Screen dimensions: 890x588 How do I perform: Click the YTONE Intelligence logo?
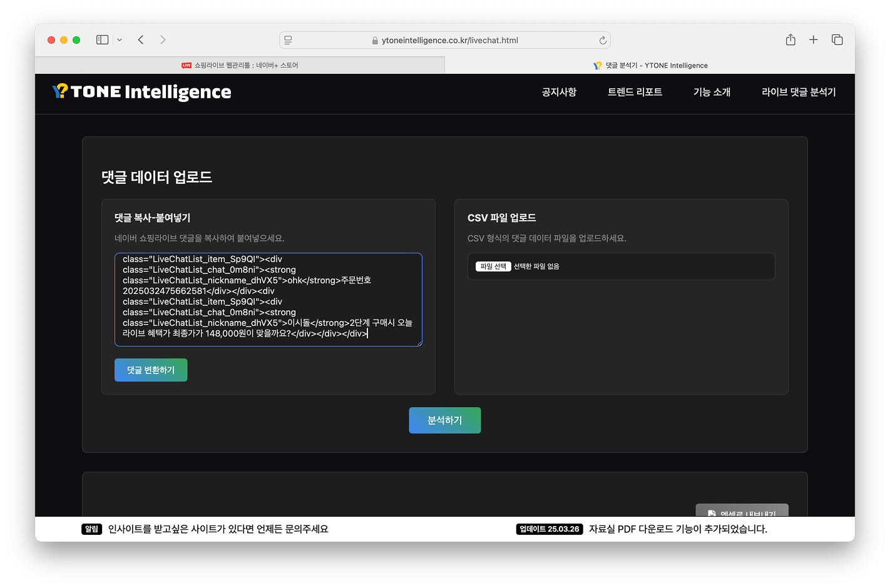[142, 92]
